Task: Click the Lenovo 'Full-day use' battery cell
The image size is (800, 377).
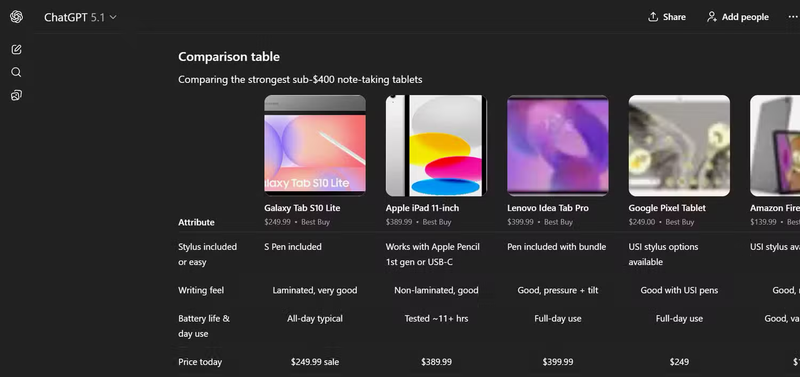Action: click(x=558, y=319)
